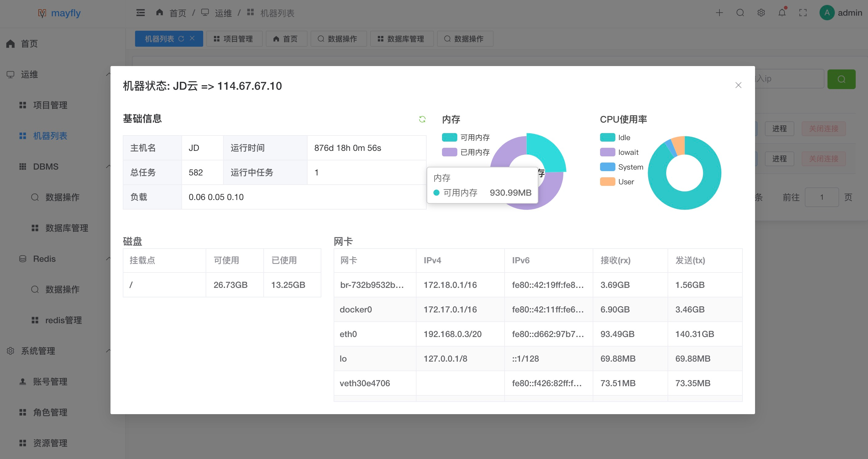
Task: Open the notification bell
Action: (x=782, y=13)
